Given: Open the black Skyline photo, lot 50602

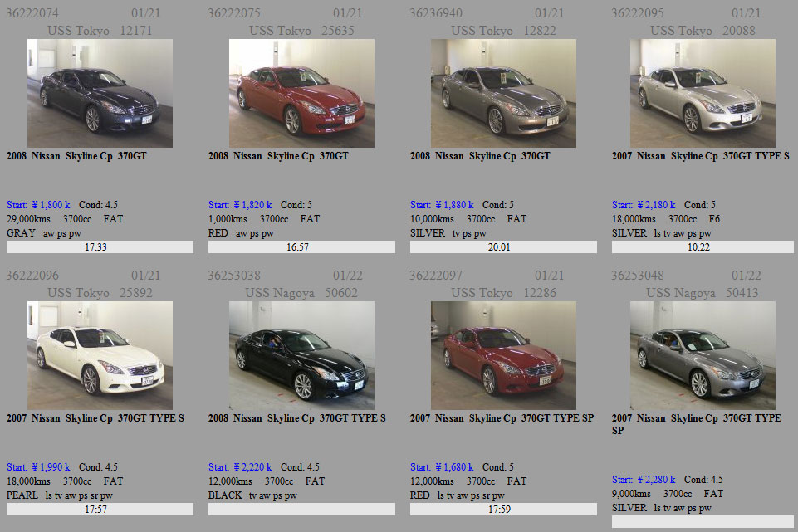Looking at the screenshot, I should pyautogui.click(x=301, y=355).
